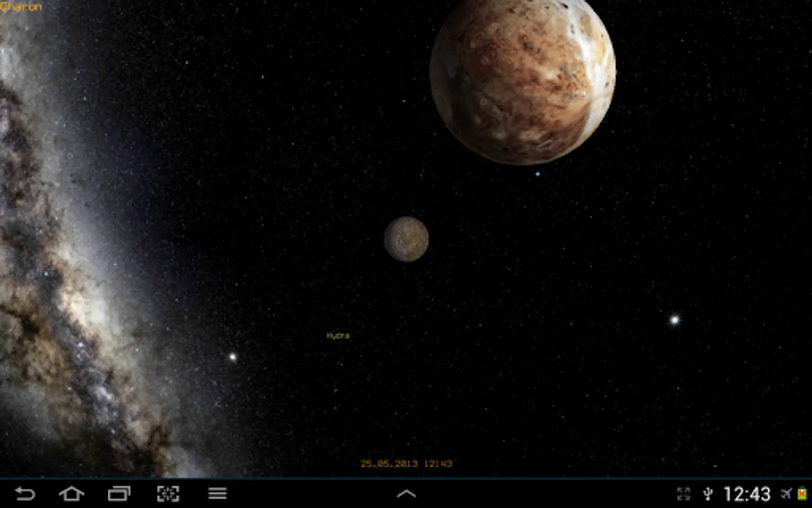
Task: Click the tiny blue dot below Pluto
Action: (537, 174)
